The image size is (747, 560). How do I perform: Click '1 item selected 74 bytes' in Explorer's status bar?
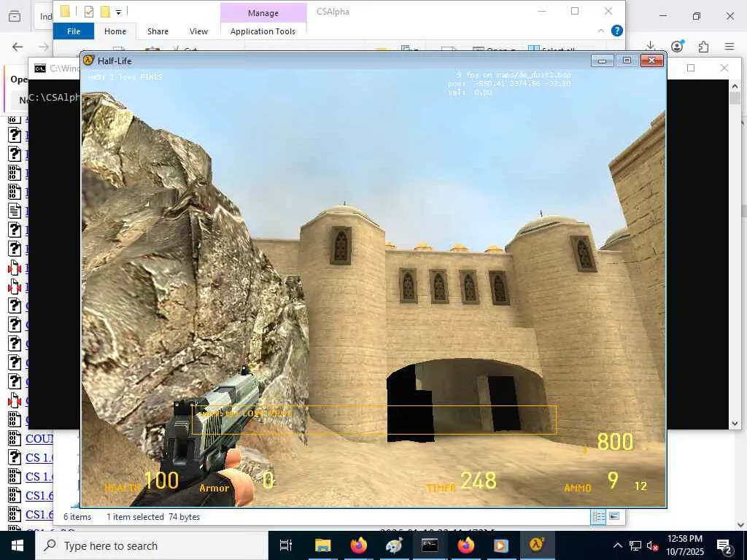[153, 517]
